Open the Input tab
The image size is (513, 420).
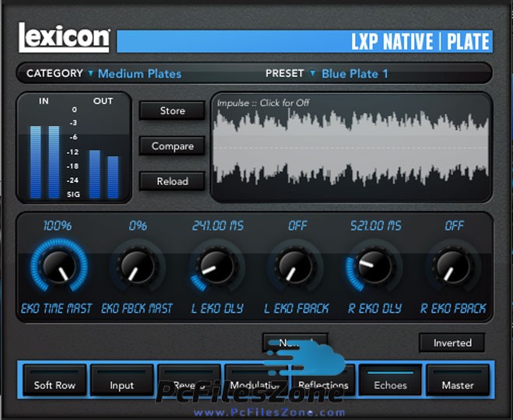tap(122, 384)
